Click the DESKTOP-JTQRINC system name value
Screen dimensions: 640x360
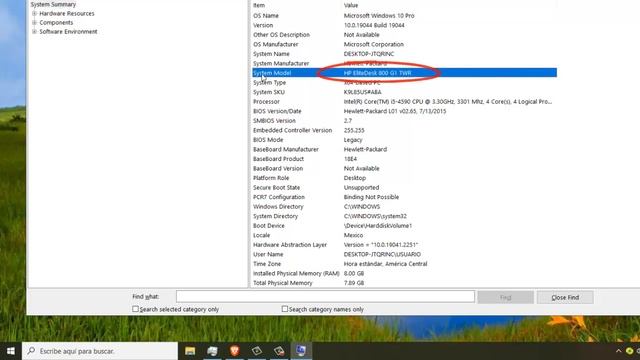point(369,54)
